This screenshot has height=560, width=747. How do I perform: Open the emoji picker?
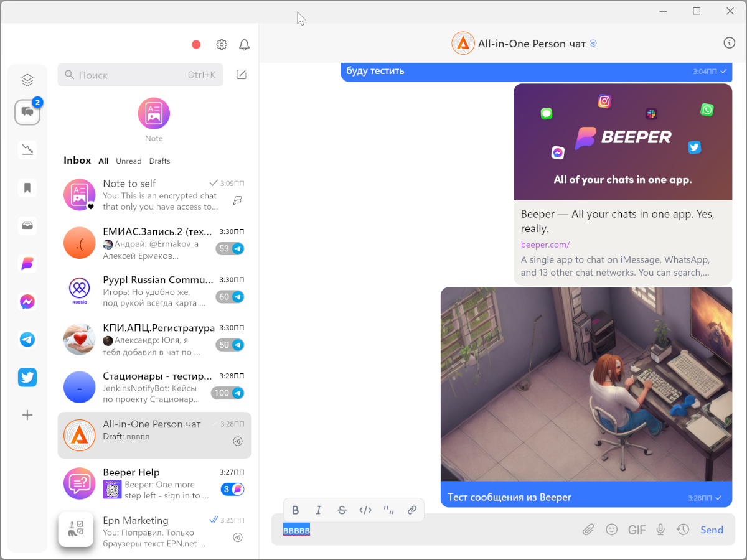(612, 530)
